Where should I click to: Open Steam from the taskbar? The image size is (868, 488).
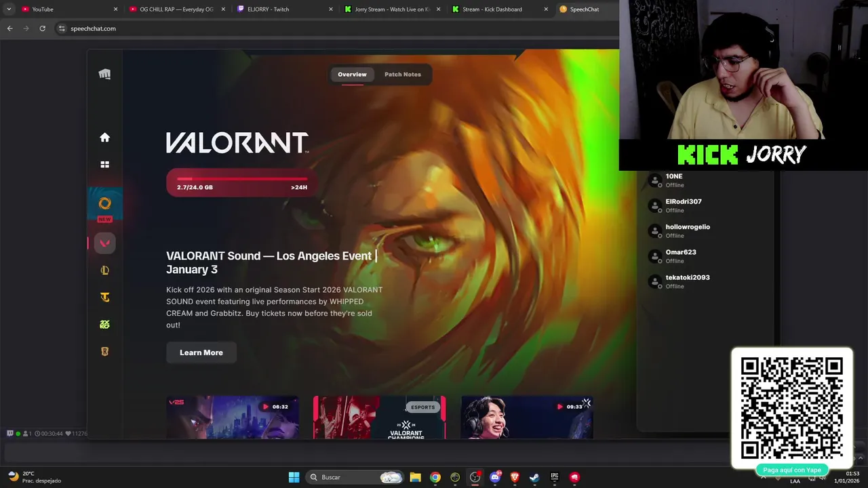point(534,477)
